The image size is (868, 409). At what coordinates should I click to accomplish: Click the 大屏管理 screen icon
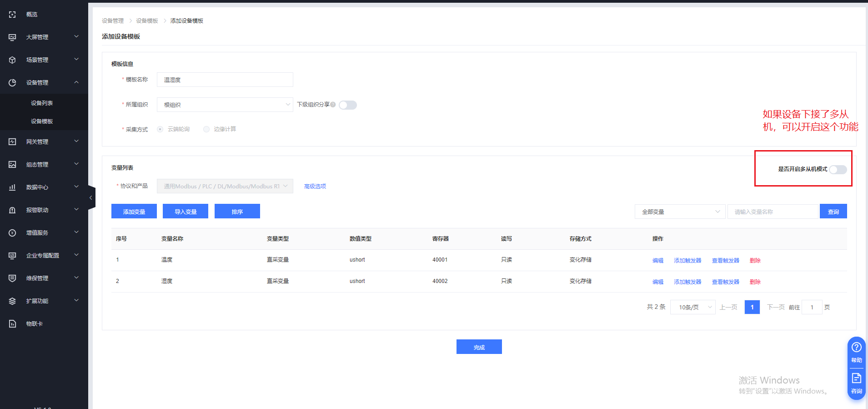click(x=12, y=37)
